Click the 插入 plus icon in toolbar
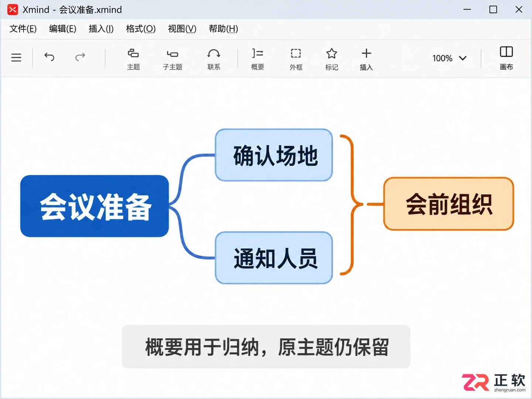This screenshot has width=532, height=399. pyautogui.click(x=366, y=59)
